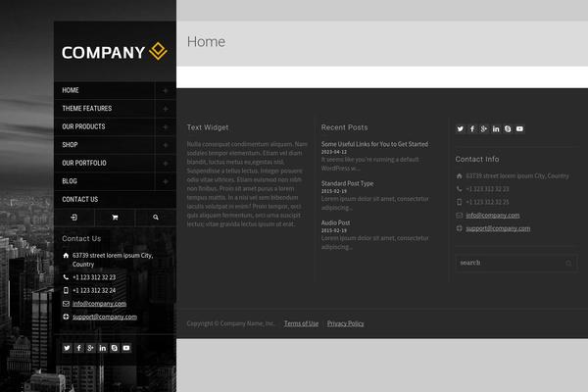Open Our Portfolio menu item
The width and height of the screenshot is (588, 392).
(84, 164)
